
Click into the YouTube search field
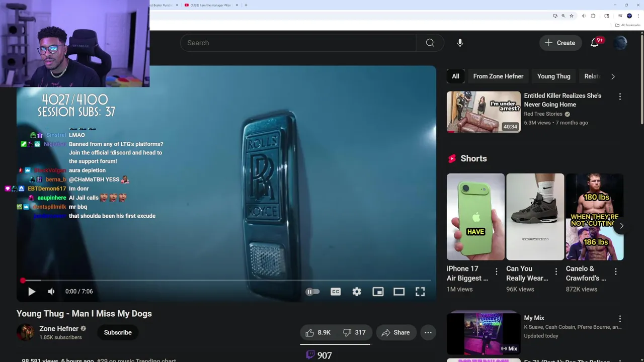(298, 43)
